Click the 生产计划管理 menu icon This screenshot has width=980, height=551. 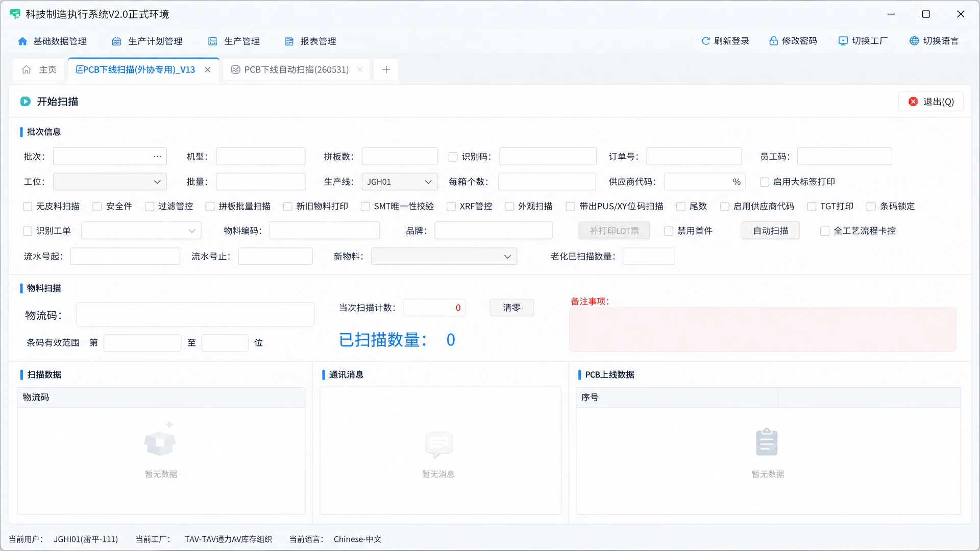(x=117, y=41)
